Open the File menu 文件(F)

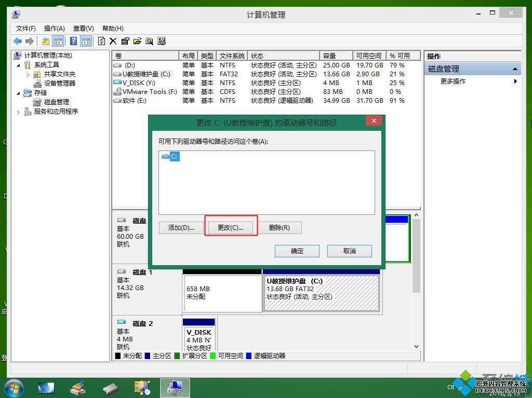coord(26,29)
